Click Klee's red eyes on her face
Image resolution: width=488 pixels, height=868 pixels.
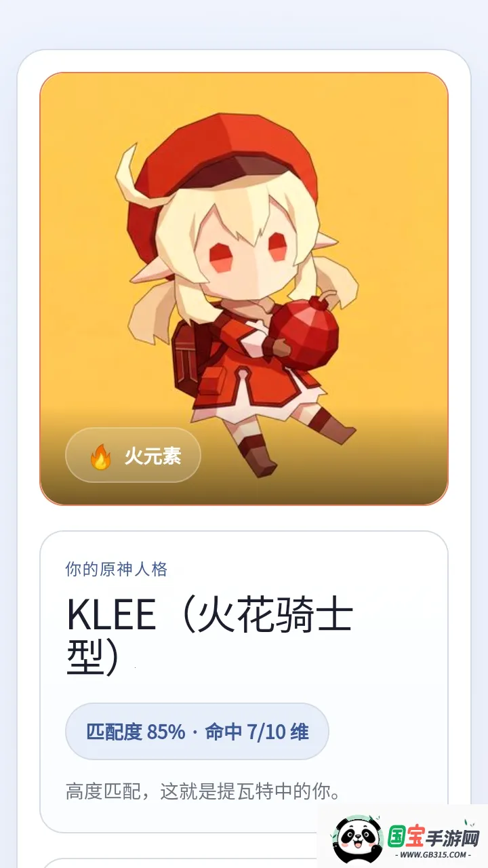[249, 251]
